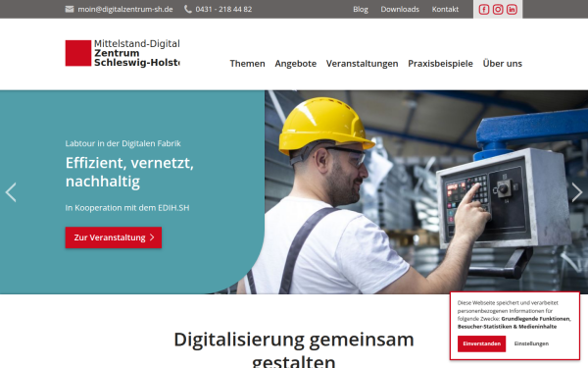
Task: Open the Facebook social icon
Action: tap(484, 10)
